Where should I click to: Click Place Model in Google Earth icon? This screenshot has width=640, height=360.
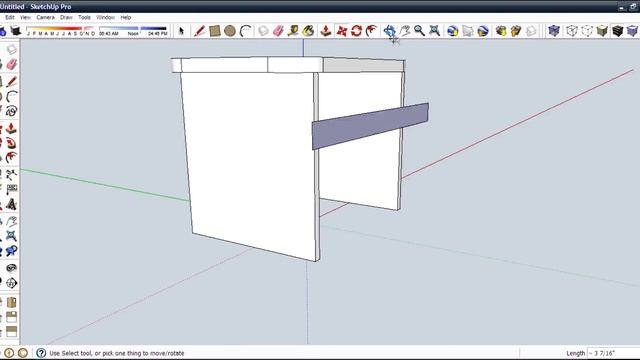pyautogui.click(x=483, y=31)
